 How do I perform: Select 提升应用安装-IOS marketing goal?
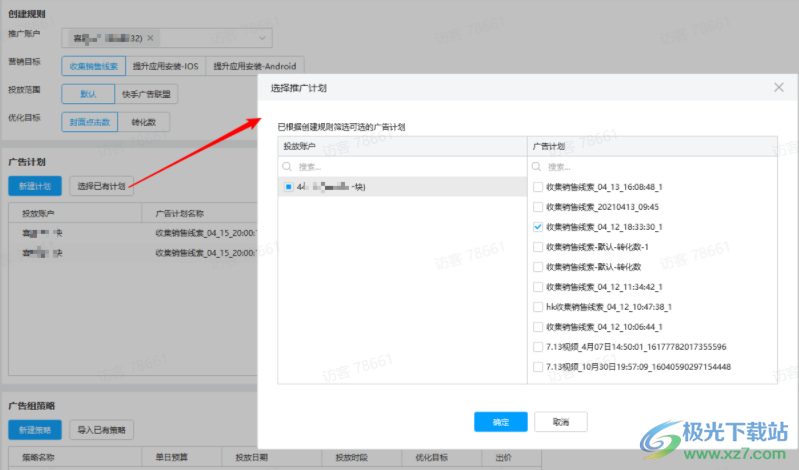point(166,66)
